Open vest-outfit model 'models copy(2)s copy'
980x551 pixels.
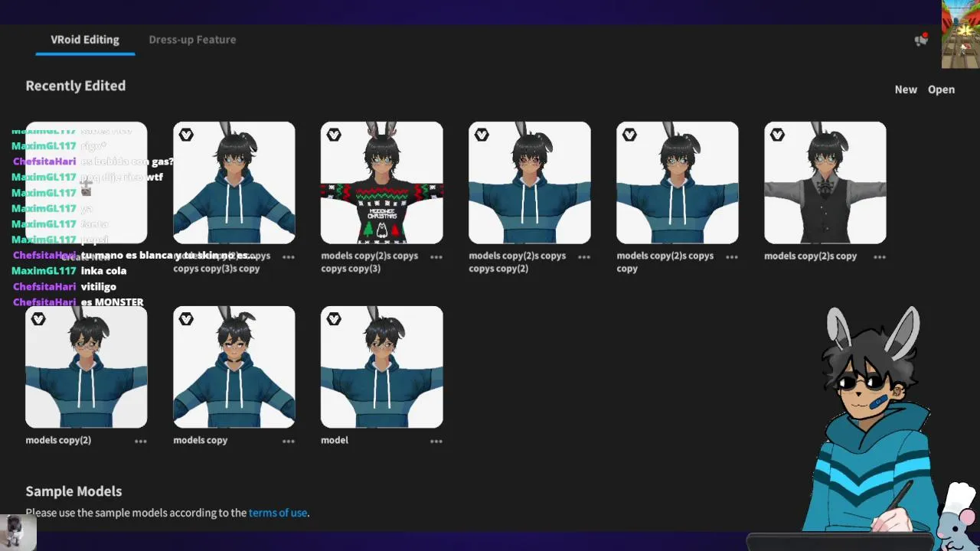click(825, 183)
